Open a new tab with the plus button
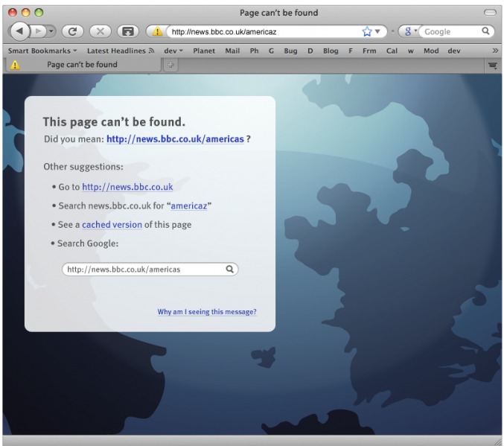The image size is (504, 446). tap(170, 65)
